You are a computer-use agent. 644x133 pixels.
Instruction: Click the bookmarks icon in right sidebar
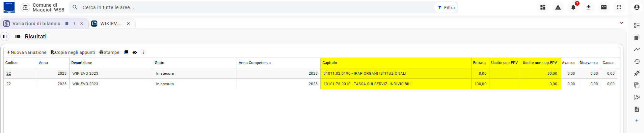[x=637, y=37]
